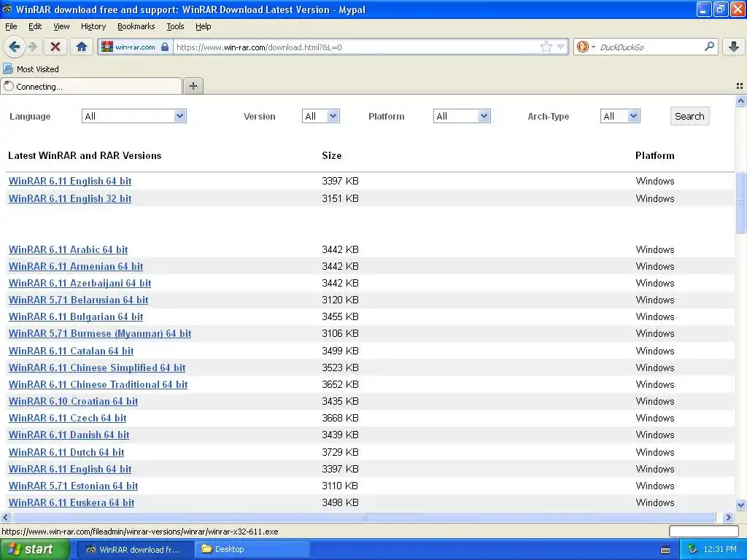
Task: Open WinRAR 6.11 Czech 64 bit link
Action: point(67,418)
